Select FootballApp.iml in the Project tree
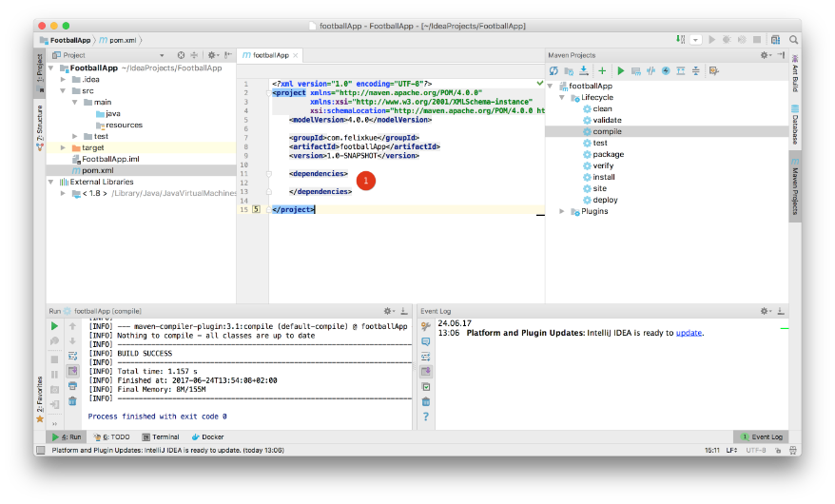 pos(109,159)
